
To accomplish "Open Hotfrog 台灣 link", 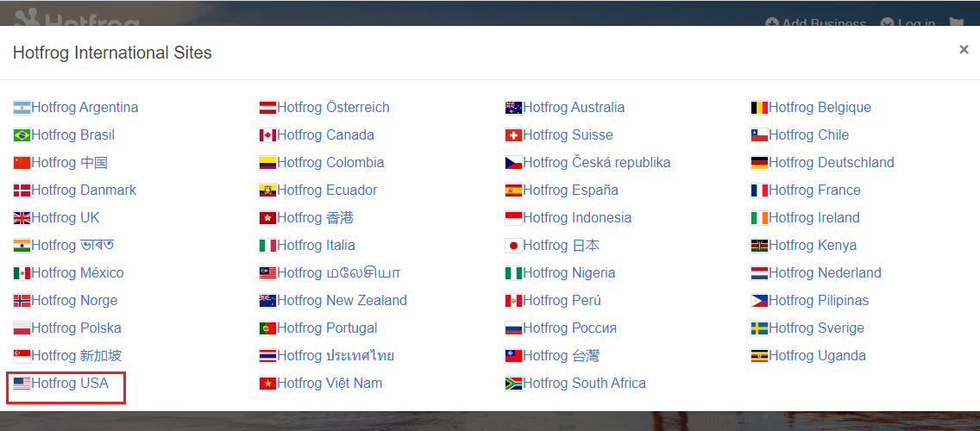I will click(562, 355).
